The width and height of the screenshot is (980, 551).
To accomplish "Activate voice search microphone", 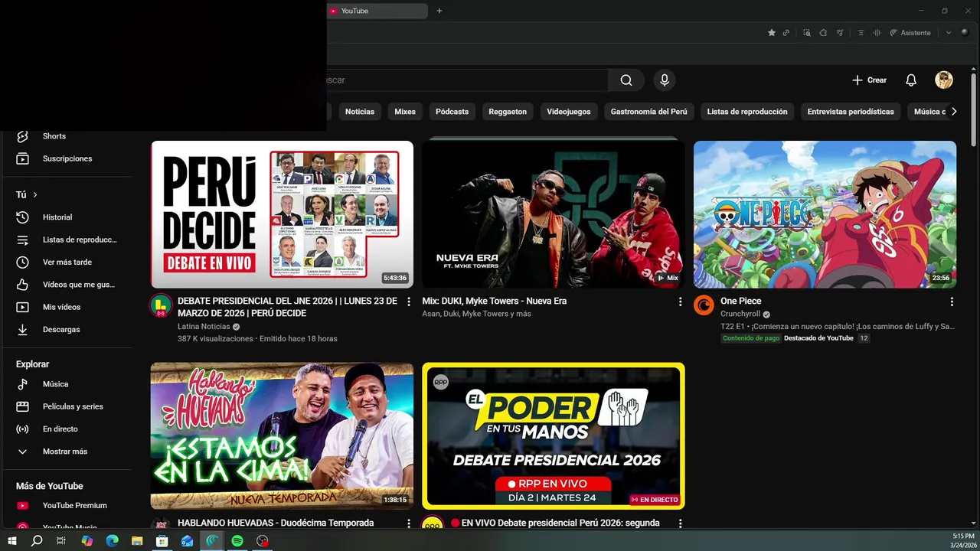I will point(665,80).
